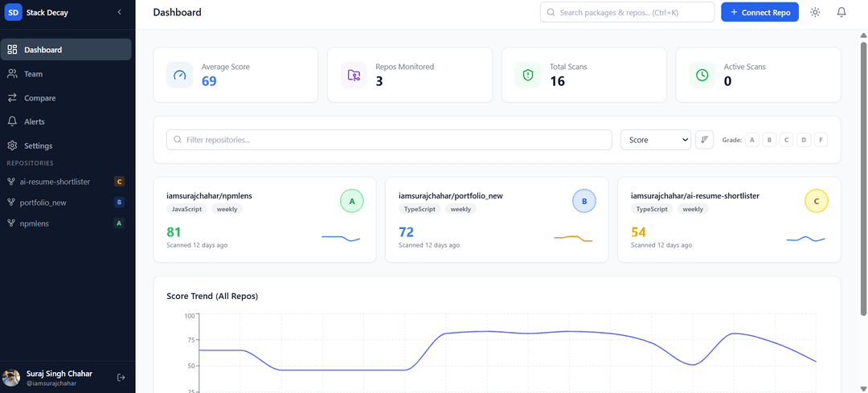Collapse the sidebar with the chevron
Viewport: 868px width, 393px height.
point(120,12)
